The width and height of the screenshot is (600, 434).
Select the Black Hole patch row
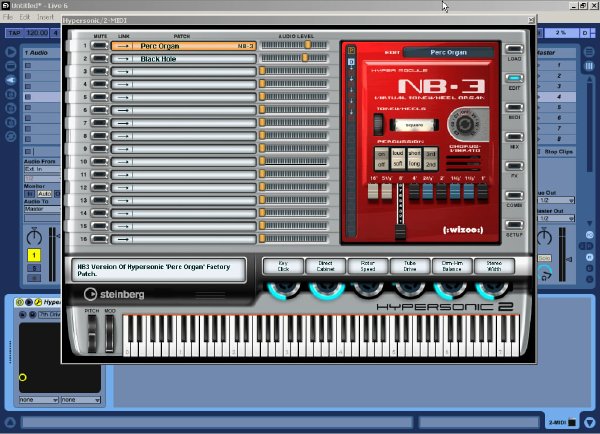184,59
